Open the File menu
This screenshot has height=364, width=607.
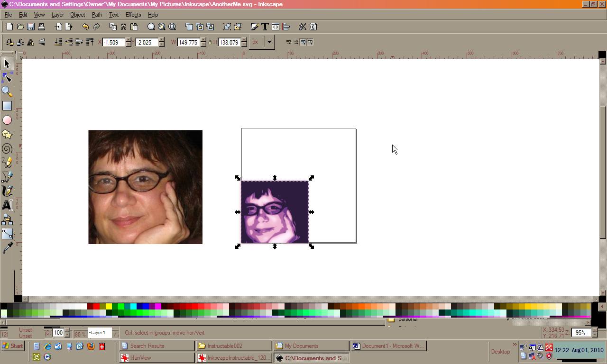coord(8,15)
